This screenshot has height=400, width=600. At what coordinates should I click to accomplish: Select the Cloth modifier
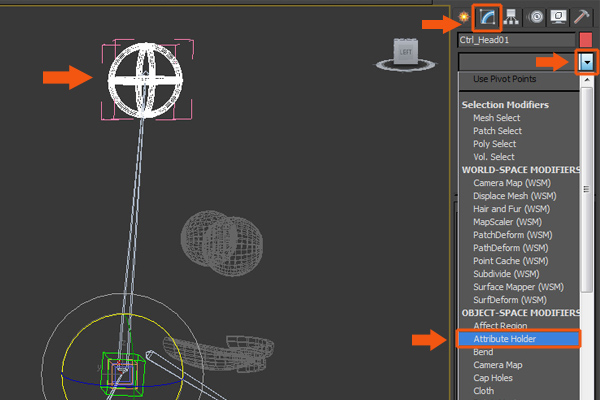point(483,391)
